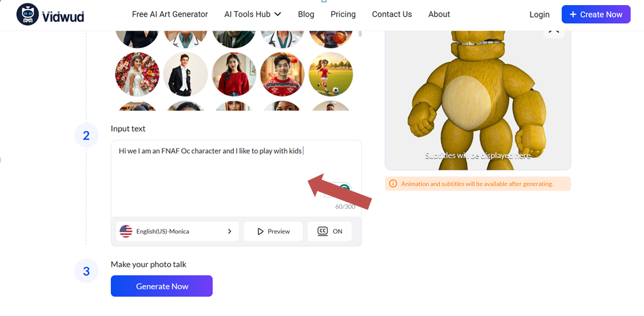Click the Vidwud robot logo
This screenshot has height=316, width=644.
(x=28, y=14)
